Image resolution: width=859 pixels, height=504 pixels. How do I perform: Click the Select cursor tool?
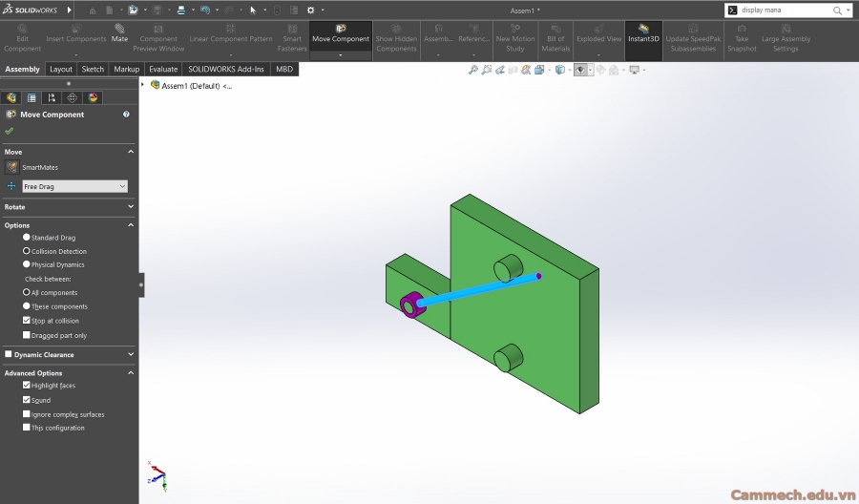253,10
